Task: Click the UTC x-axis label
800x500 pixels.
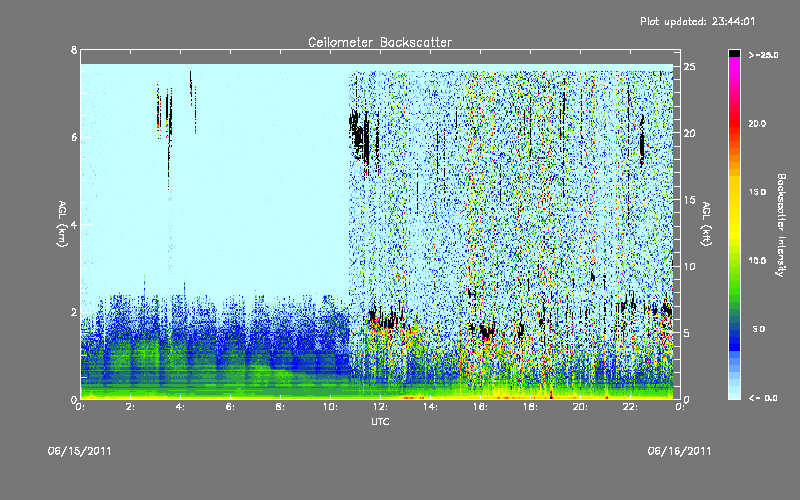Action: click(380, 421)
